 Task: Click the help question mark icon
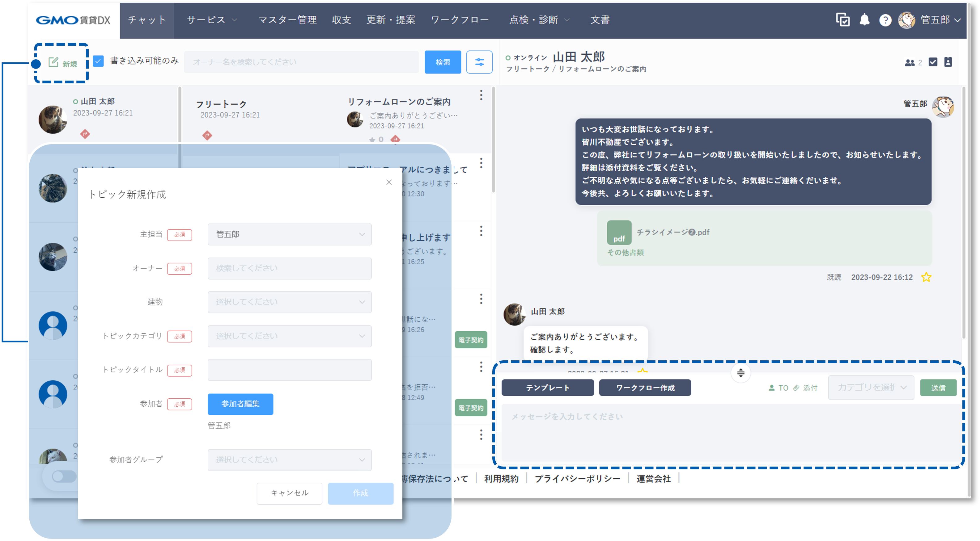885,20
